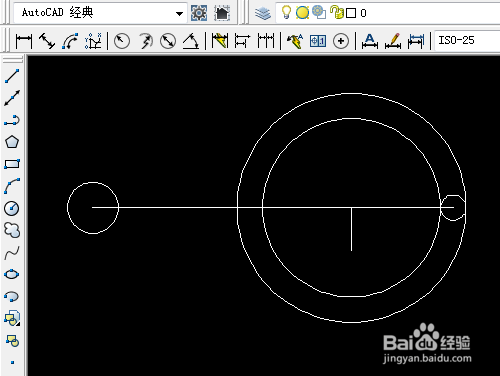Choose the Spline tool
Screen dimensions: 500x376
(12, 253)
